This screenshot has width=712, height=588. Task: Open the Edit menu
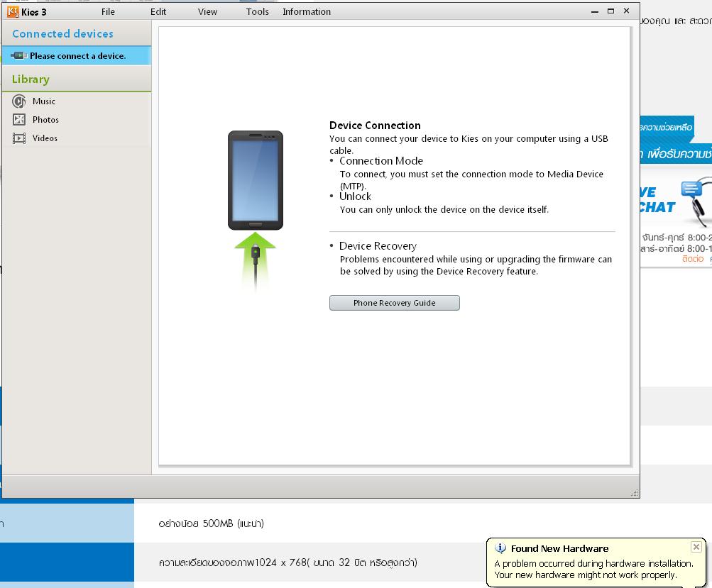click(x=158, y=12)
